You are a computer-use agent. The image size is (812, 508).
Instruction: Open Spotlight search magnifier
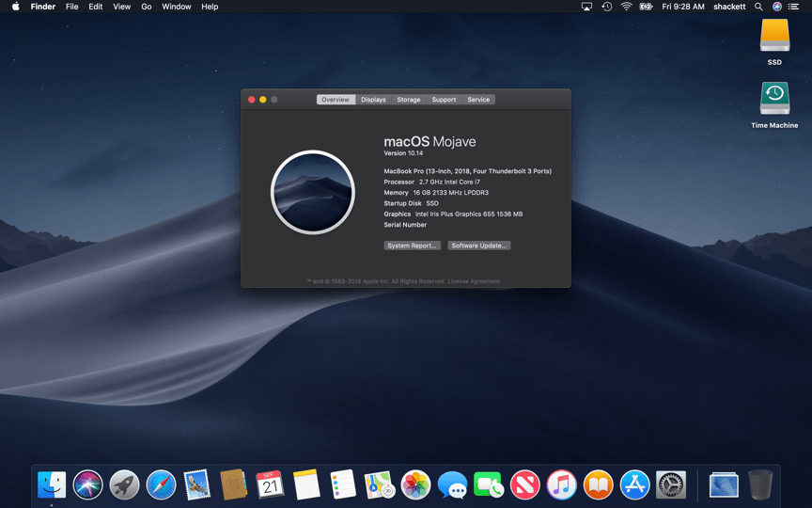coord(758,7)
